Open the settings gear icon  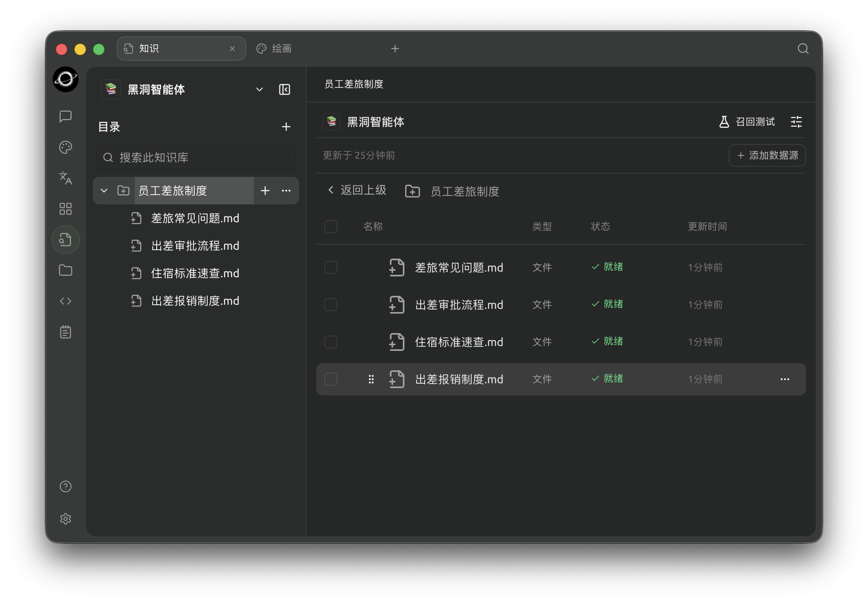(x=66, y=519)
